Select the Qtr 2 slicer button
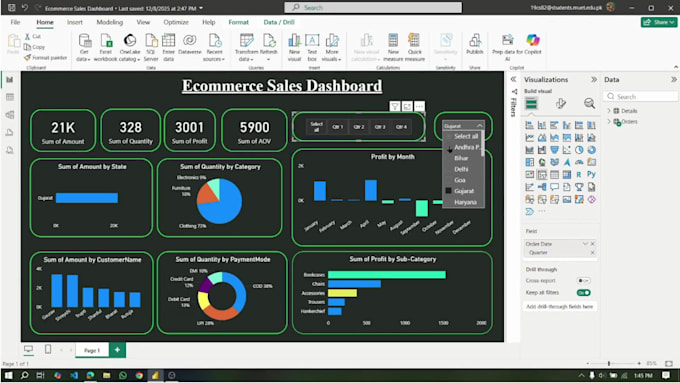The image size is (680, 383). pyautogui.click(x=359, y=127)
